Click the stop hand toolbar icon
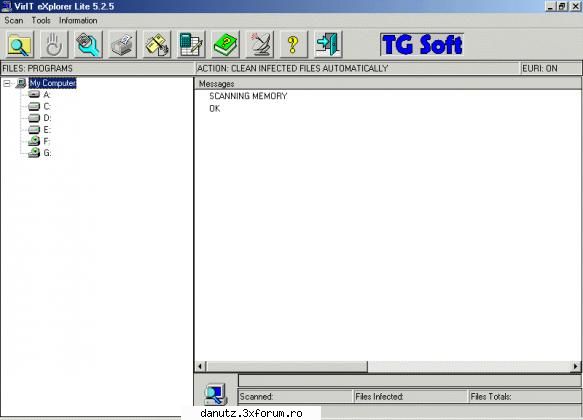Image resolution: width=583 pixels, height=420 pixels. (x=54, y=45)
